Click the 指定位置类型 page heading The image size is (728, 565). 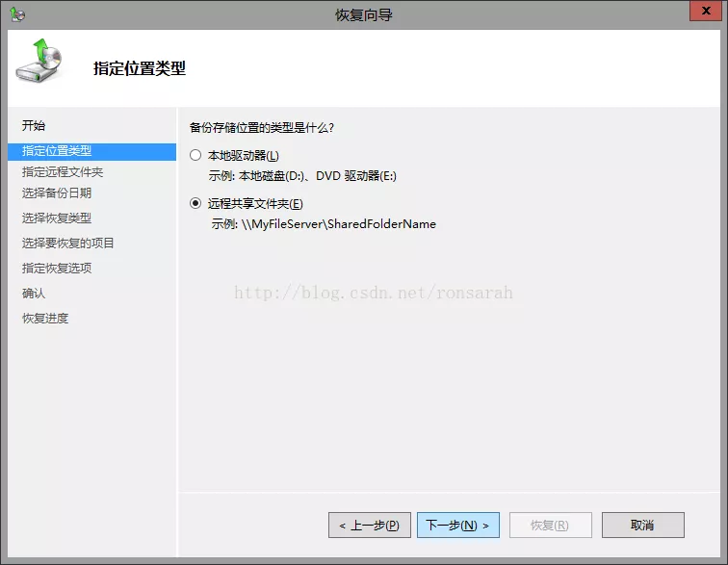[140, 68]
